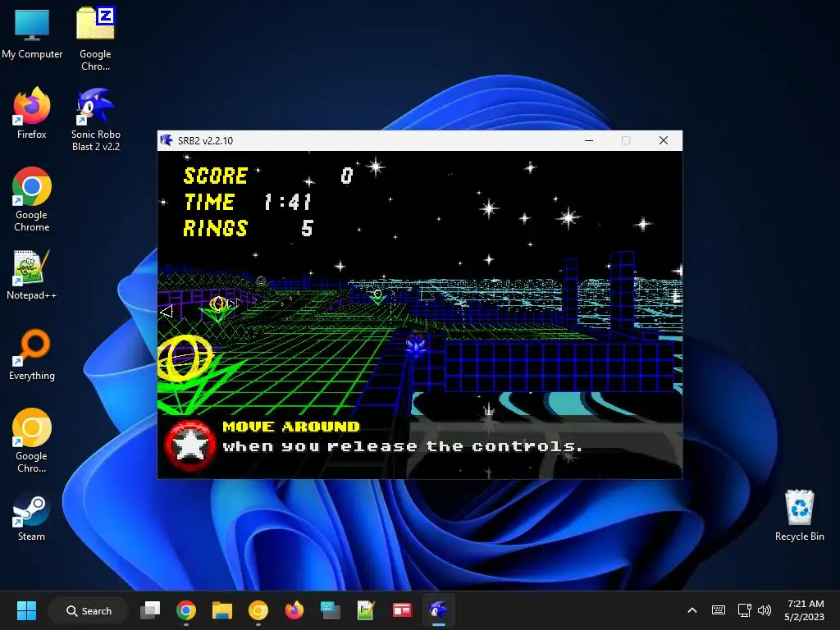
Task: Open the red window app taskbar icon
Action: [402, 610]
